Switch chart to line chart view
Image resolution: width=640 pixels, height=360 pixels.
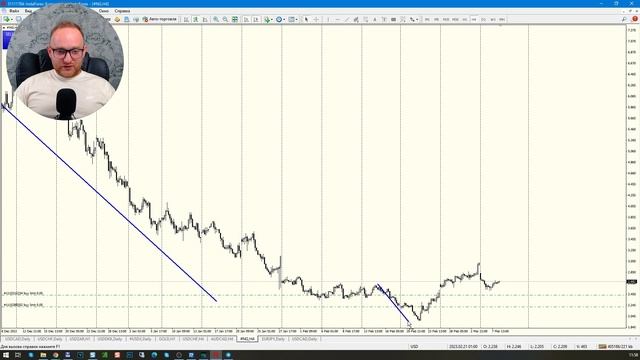click(x=205, y=19)
